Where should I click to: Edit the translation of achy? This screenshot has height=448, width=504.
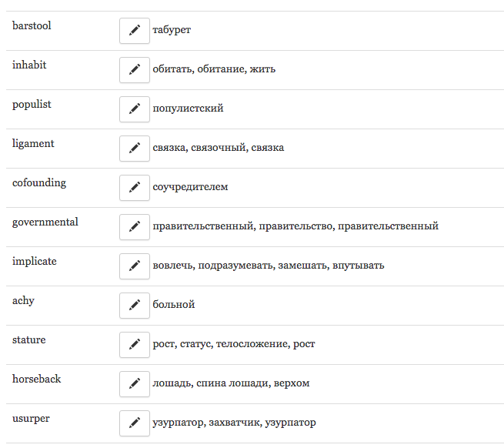[135, 305]
